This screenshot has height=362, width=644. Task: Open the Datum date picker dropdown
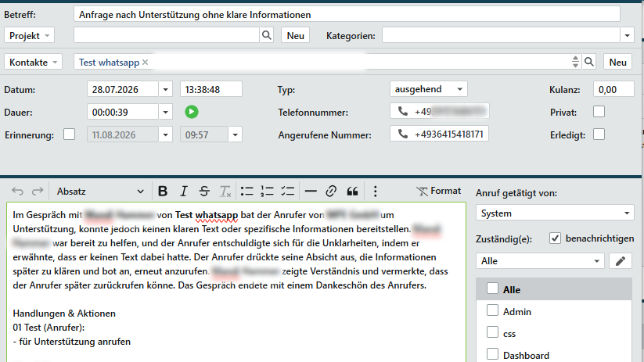[x=166, y=89]
